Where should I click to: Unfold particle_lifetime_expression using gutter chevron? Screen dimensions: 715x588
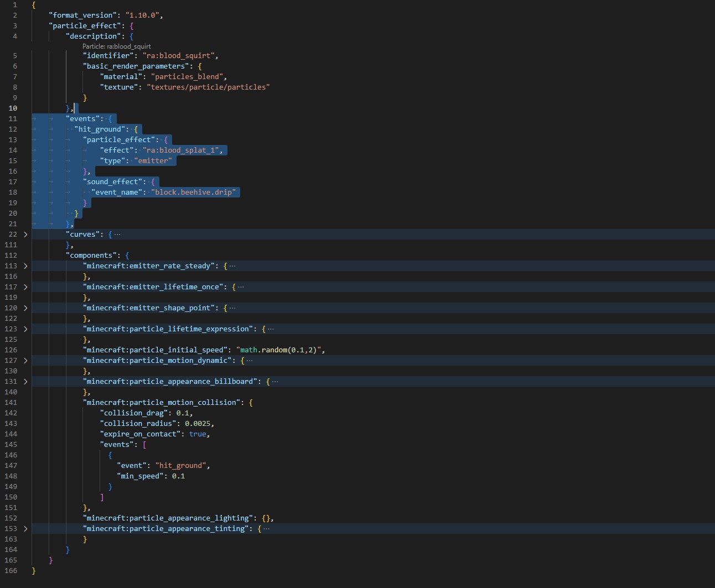tap(25, 329)
